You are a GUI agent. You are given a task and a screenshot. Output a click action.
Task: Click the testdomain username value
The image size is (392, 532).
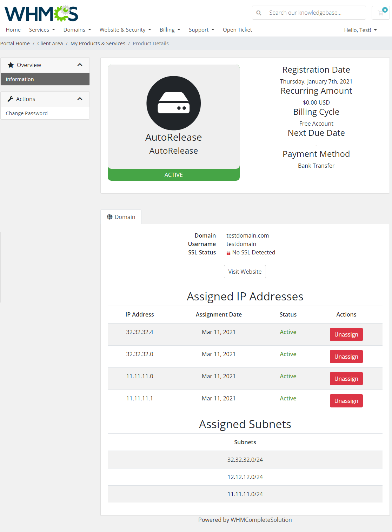241,244
